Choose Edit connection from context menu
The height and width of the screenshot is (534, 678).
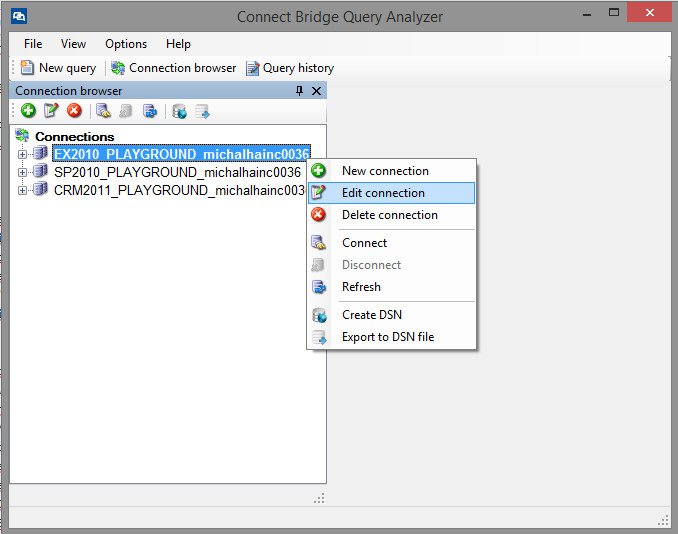click(391, 193)
